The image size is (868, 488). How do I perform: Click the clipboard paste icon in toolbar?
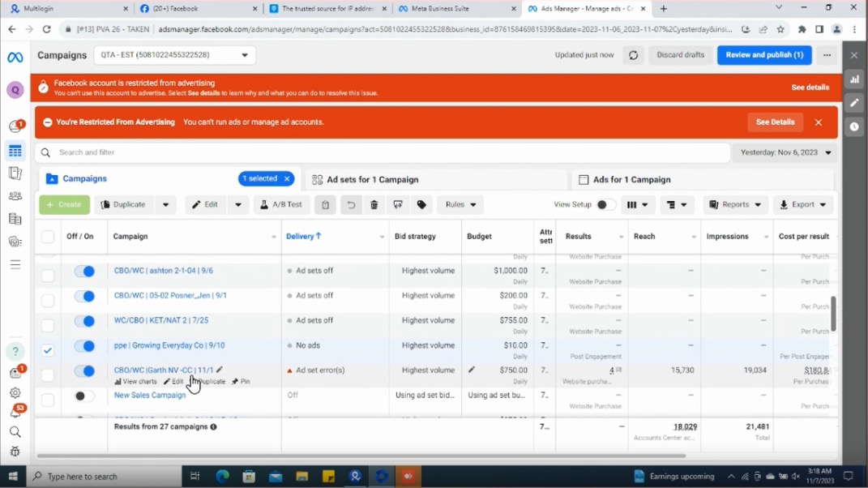coord(326,205)
